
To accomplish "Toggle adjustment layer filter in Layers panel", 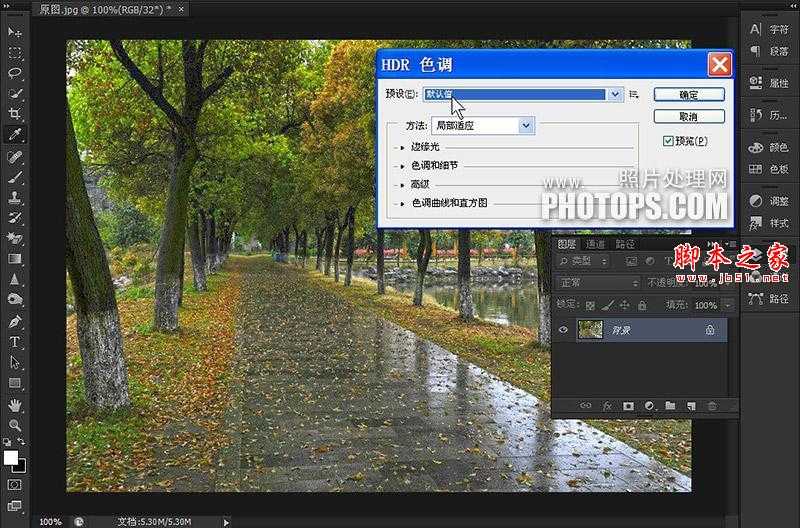I will 649,261.
